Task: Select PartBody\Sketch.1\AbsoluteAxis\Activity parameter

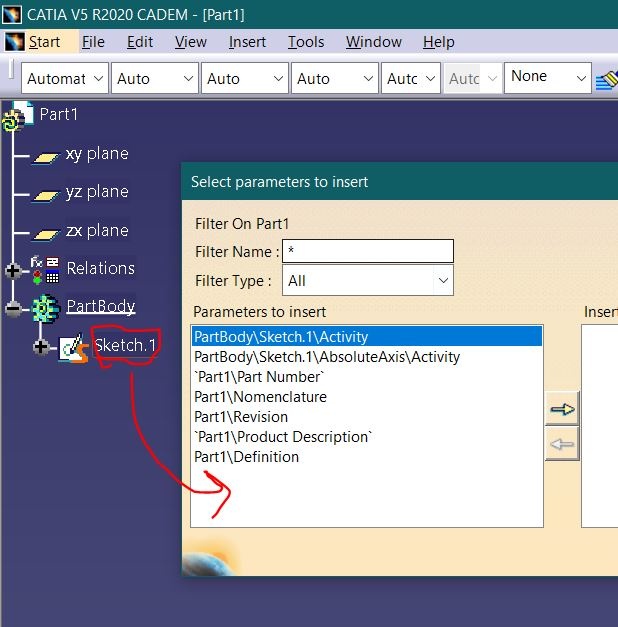Action: pos(367,356)
